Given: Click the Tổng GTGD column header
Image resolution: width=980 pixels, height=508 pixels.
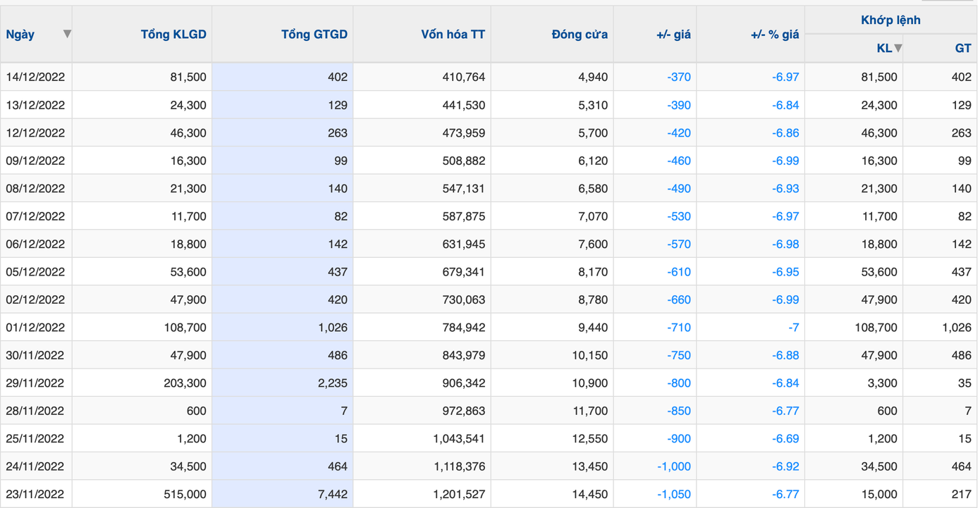Looking at the screenshot, I should coord(314,34).
